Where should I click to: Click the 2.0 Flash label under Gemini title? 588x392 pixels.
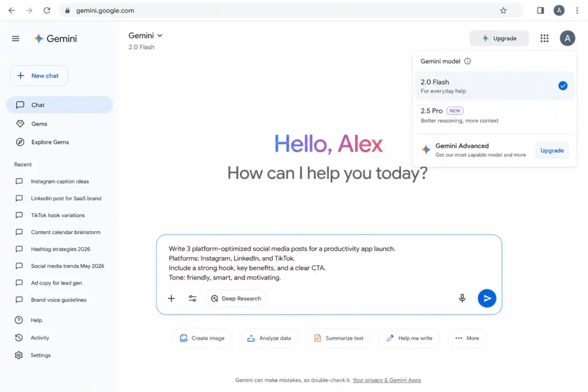[x=141, y=47]
